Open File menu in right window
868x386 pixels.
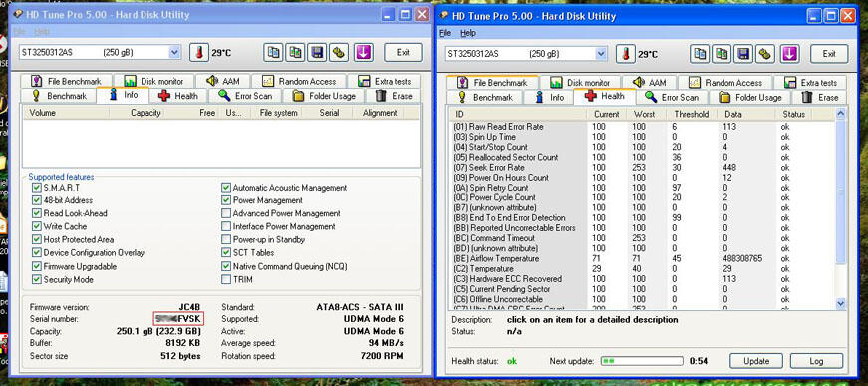click(445, 33)
